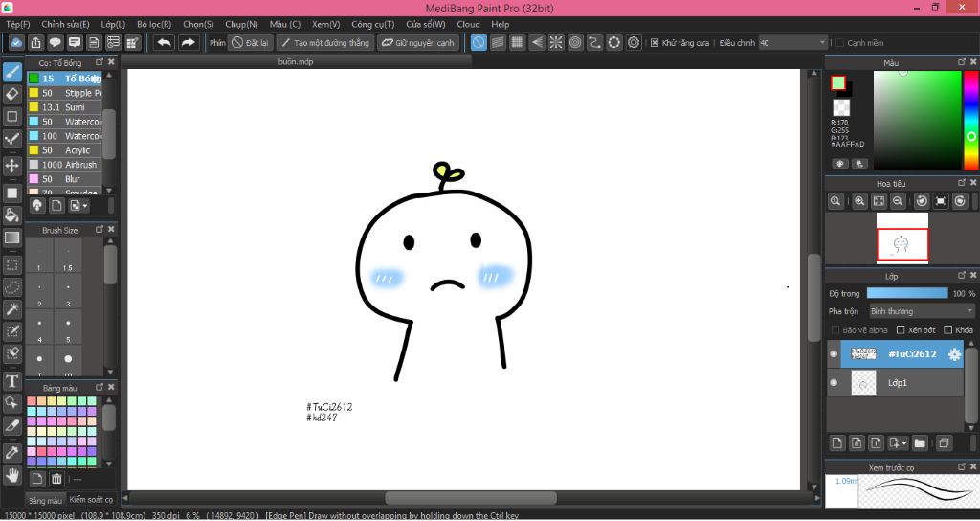980x521 pixels.
Task: Open the Bộ lọc(R) menu
Action: point(154,24)
